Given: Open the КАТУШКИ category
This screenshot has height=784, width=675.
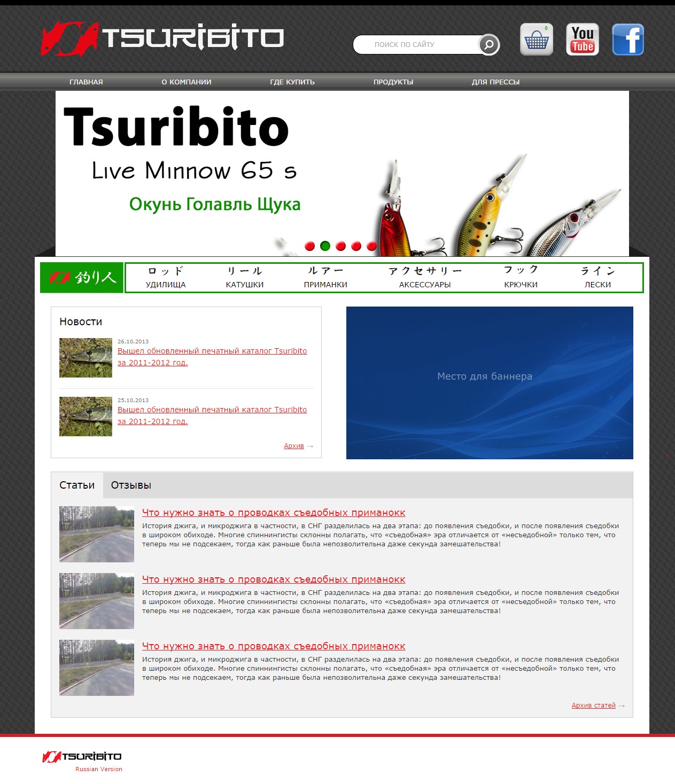Looking at the screenshot, I should (x=245, y=278).
